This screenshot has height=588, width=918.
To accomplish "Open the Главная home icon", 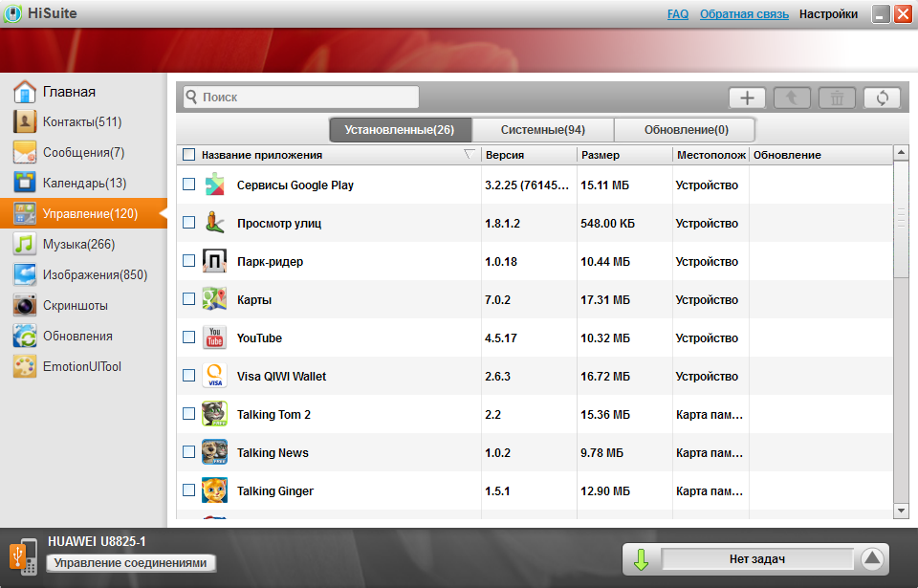I will (25, 92).
